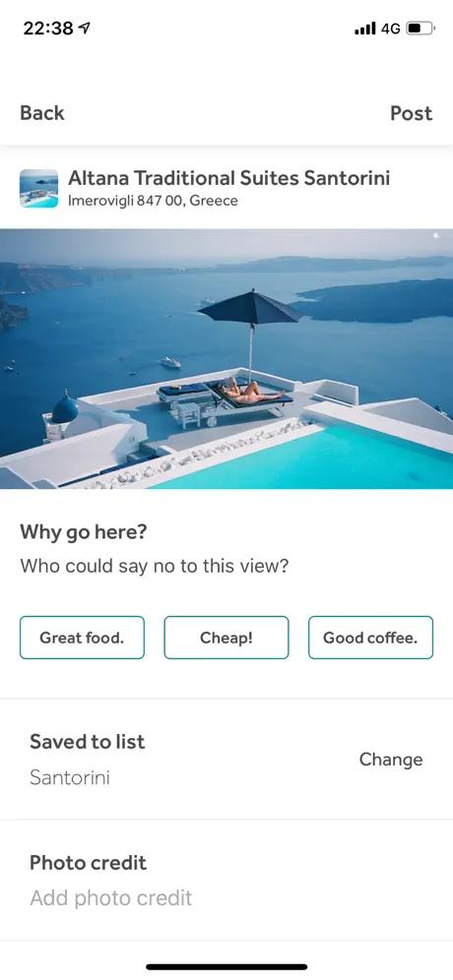The image size is (453, 980).
Task: Edit the 'Who could say no' text
Action: (x=155, y=566)
